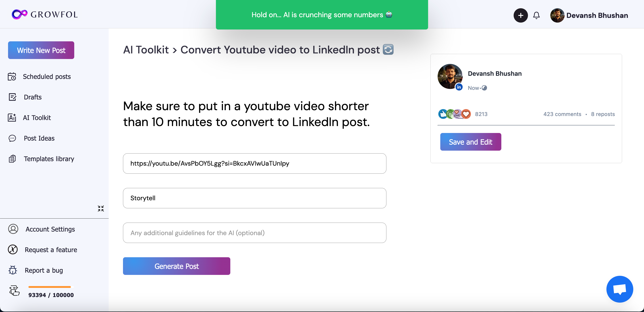
Task: Collapse the sidebar with the shrink icon
Action: (x=101, y=208)
